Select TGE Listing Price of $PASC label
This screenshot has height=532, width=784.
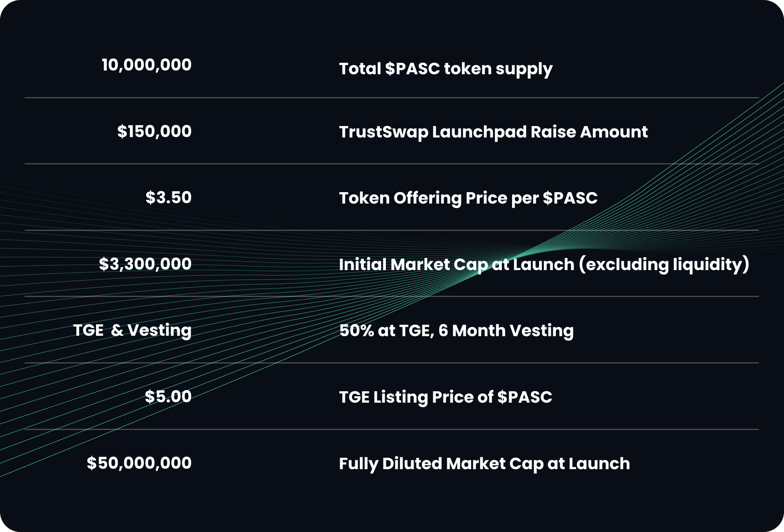pyautogui.click(x=445, y=397)
